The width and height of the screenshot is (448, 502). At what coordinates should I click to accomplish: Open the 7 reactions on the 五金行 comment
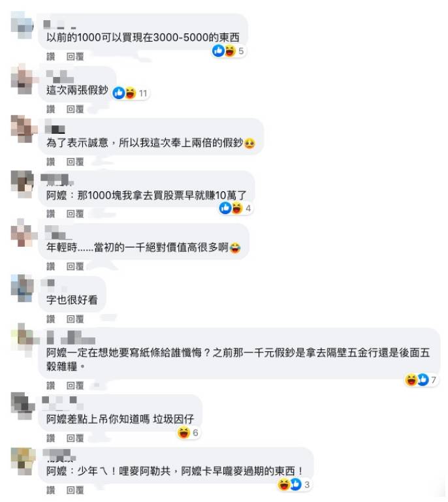(x=421, y=380)
